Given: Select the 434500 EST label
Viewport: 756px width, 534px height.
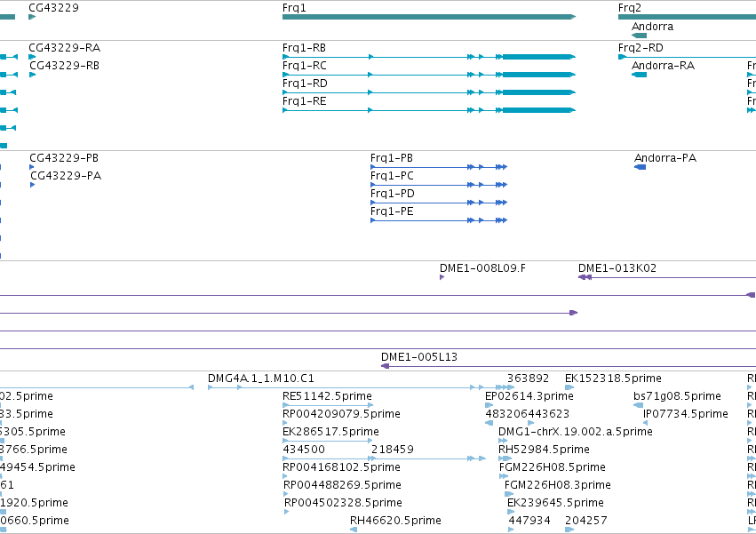Looking at the screenshot, I should coord(304,450).
